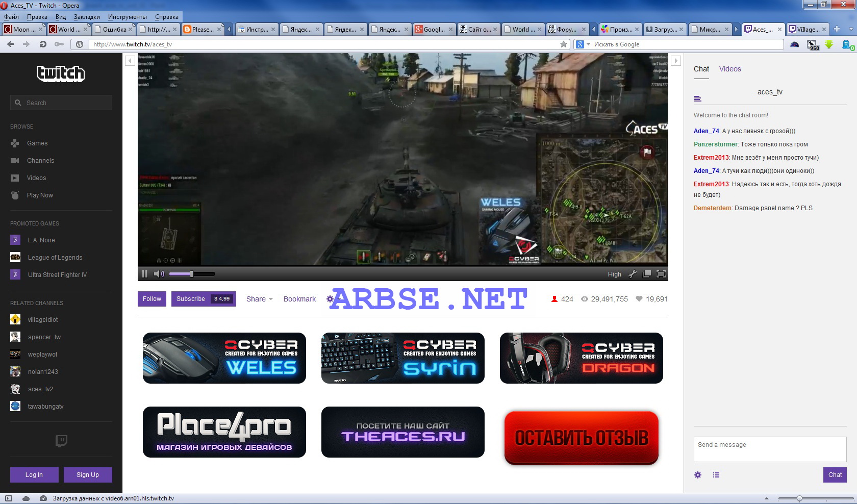The width and height of the screenshot is (857, 504).
Task: Open the Справка menu
Action: coord(167,17)
